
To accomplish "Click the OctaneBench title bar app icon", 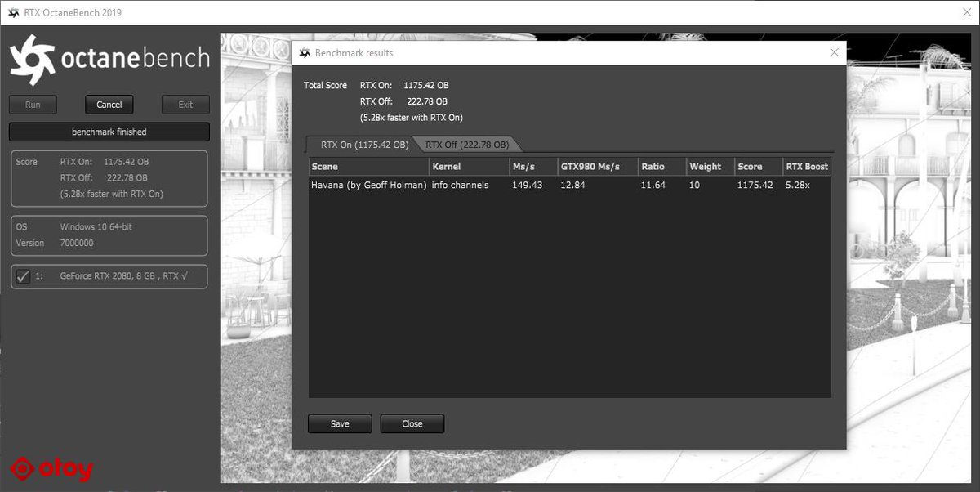I will [12, 13].
